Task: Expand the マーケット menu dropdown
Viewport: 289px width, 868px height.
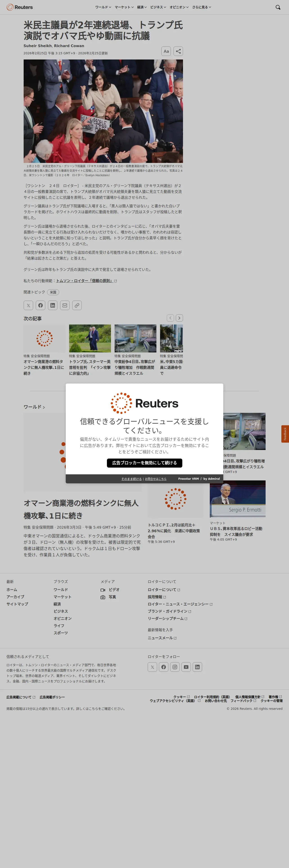Action: pos(124,7)
